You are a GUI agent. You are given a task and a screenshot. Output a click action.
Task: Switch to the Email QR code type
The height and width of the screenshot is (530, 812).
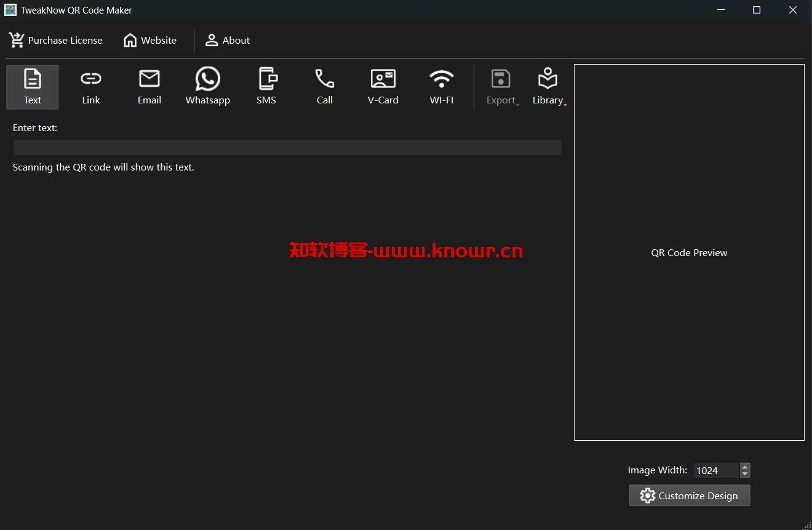tap(149, 87)
